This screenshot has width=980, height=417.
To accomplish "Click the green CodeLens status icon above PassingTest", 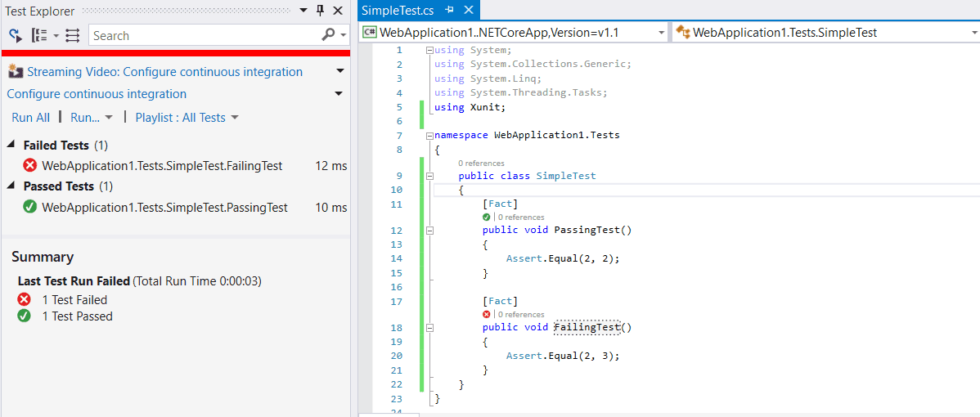I will point(487,217).
